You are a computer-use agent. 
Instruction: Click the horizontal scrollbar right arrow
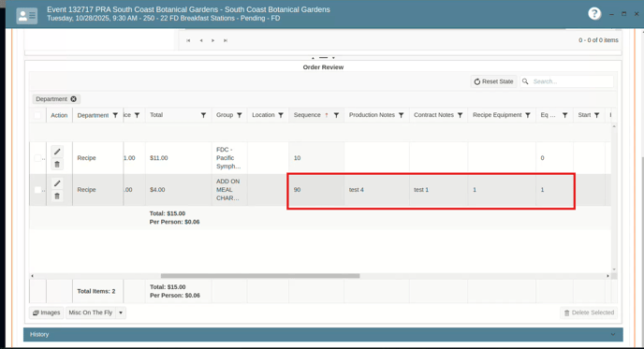[x=607, y=276]
